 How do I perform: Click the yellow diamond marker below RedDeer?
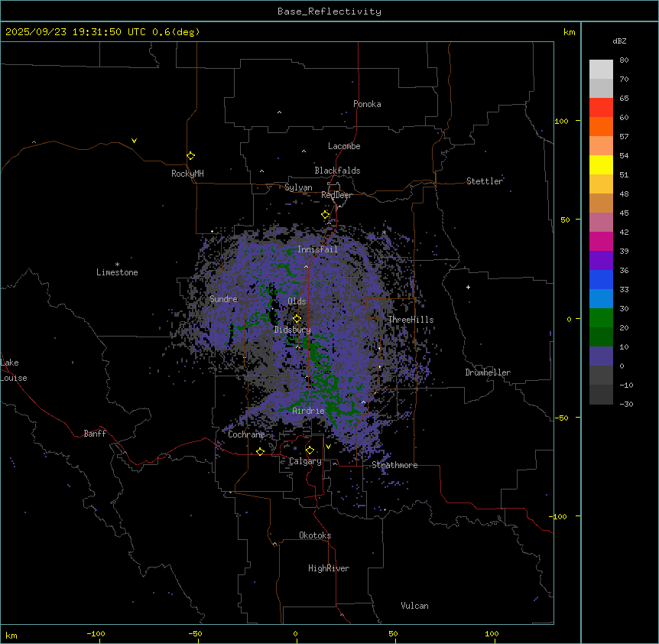pyautogui.click(x=325, y=215)
